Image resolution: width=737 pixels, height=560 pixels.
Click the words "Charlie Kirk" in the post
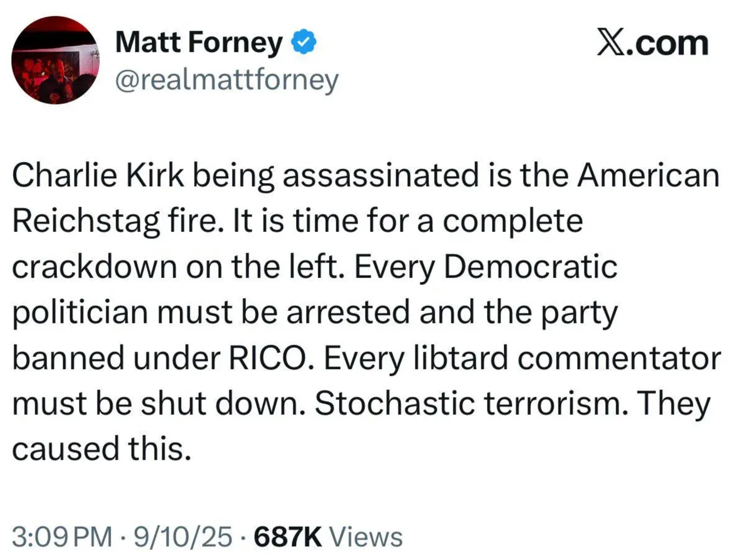coord(98,176)
